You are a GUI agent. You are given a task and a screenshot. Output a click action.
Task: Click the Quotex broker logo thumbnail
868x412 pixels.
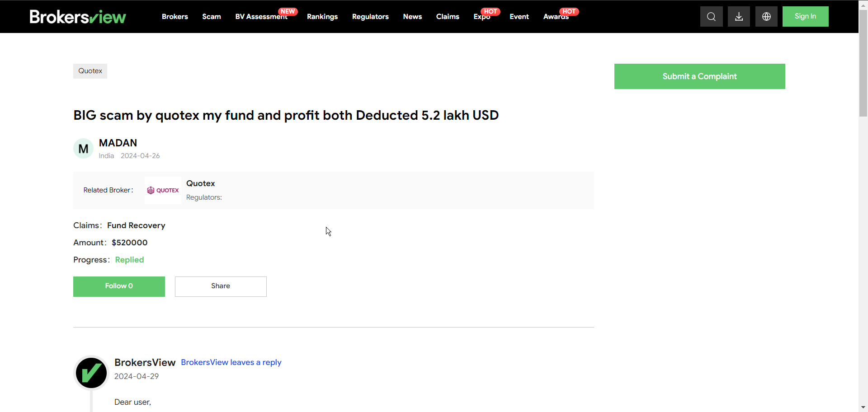(x=163, y=190)
